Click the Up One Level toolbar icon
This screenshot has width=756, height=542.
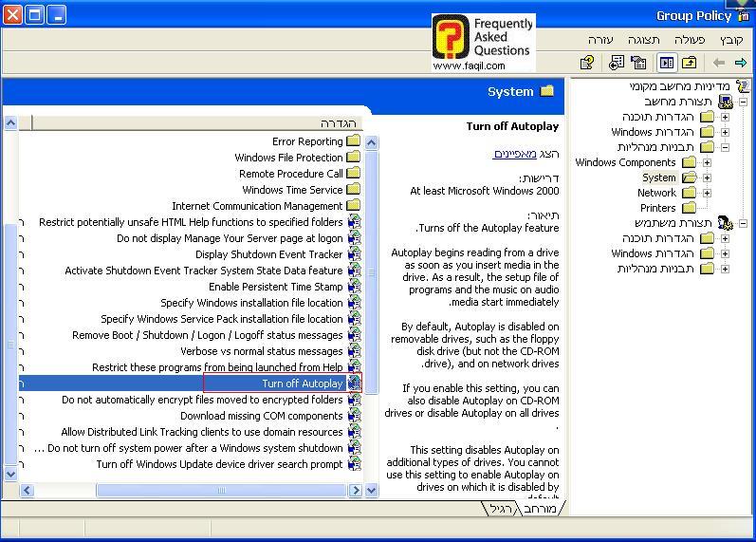[690, 63]
